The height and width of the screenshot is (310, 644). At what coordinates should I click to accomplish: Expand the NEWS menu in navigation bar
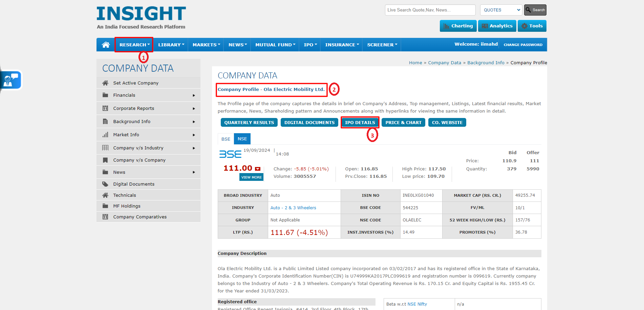[237, 45]
